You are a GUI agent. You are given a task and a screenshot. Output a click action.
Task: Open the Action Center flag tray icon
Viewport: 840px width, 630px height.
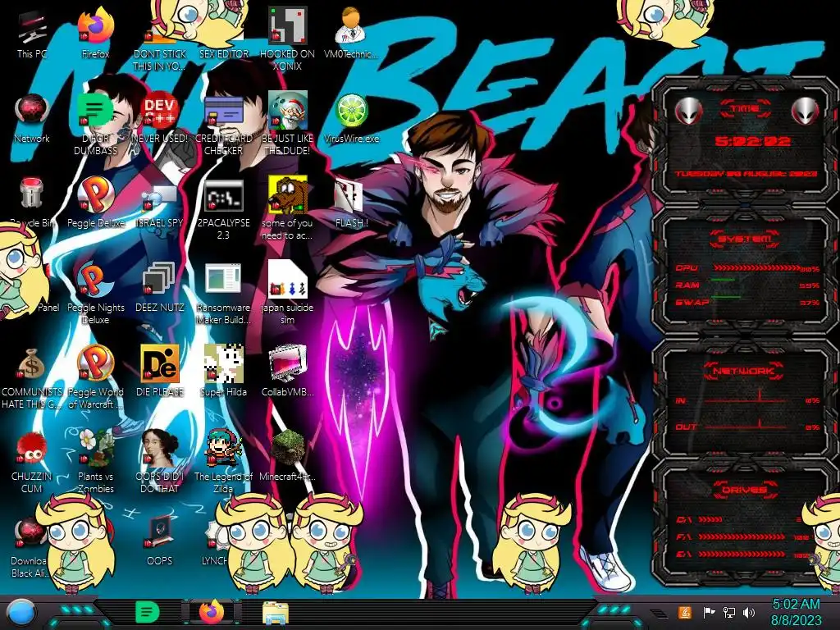coord(709,612)
